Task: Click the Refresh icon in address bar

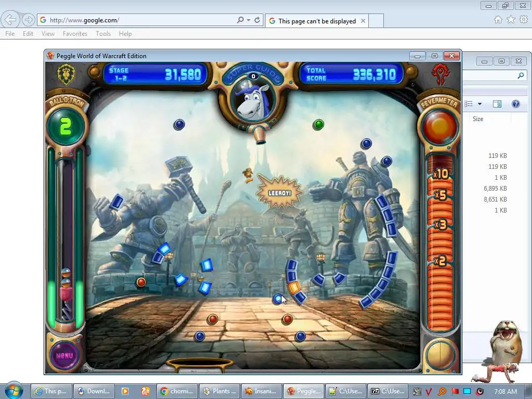Action: click(x=257, y=20)
